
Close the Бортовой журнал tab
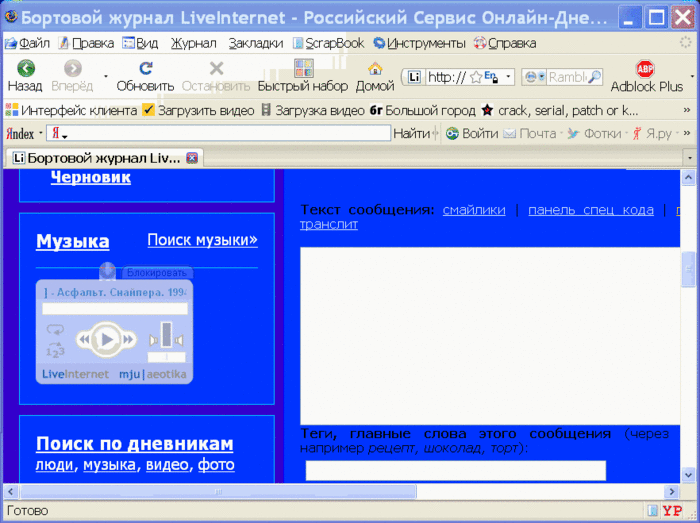[192, 158]
